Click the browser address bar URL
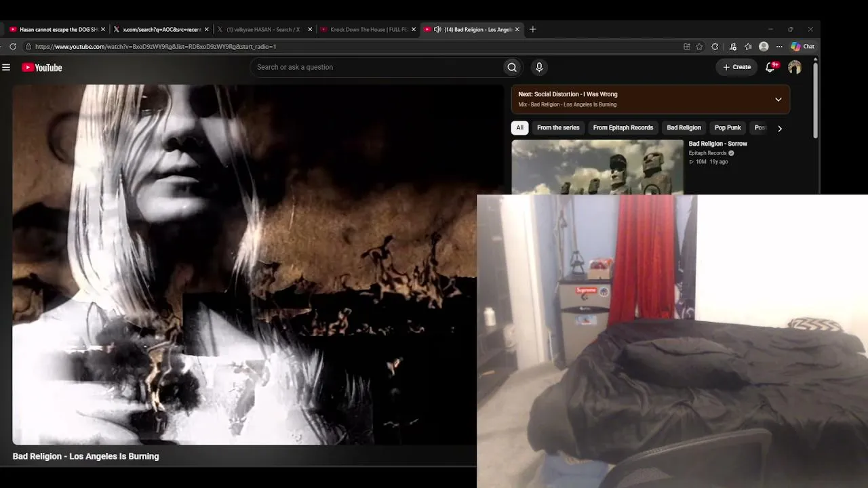Screen dimensions: 868x488 pyautogui.click(x=156, y=47)
